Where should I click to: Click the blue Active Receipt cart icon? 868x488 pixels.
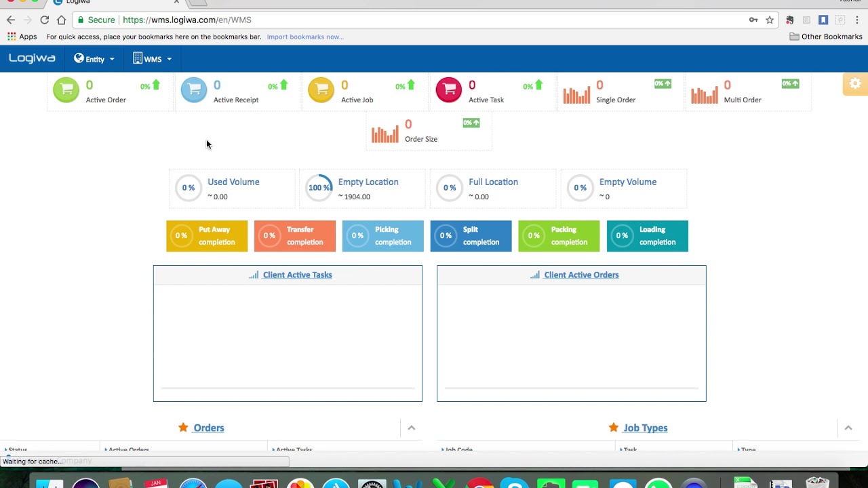point(194,89)
